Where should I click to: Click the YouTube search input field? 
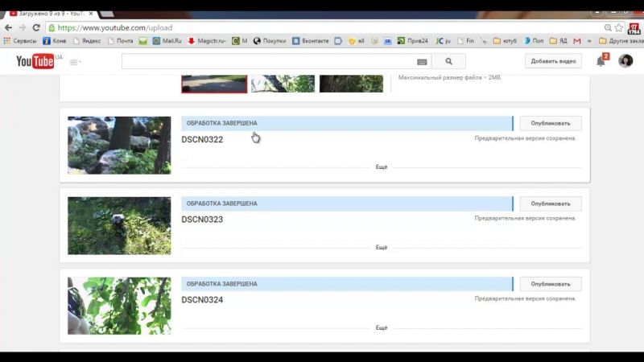tap(270, 62)
